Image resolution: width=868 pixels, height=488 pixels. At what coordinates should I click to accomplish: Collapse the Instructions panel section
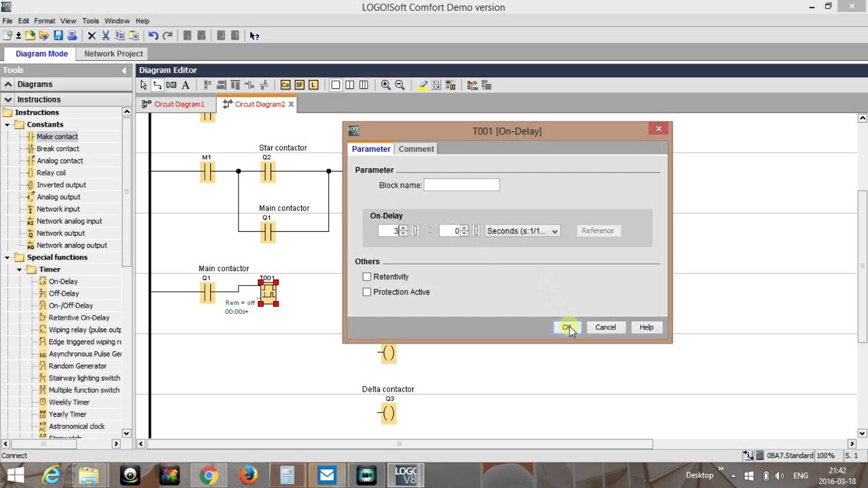pyautogui.click(x=8, y=99)
